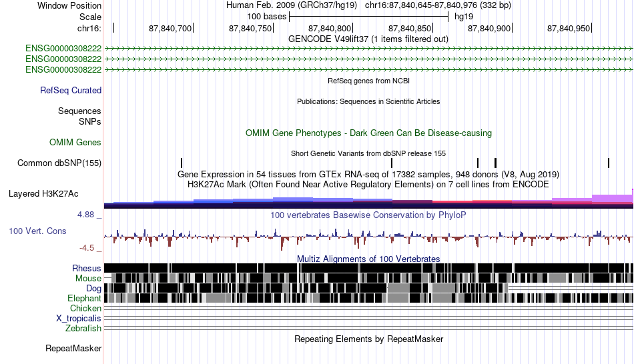Click the GENCODE V49lift37 track title
The height and width of the screenshot is (364, 634).
pyautogui.click(x=368, y=39)
